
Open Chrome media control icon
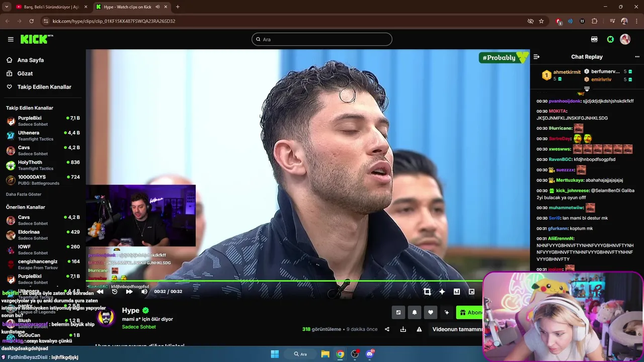612,21
